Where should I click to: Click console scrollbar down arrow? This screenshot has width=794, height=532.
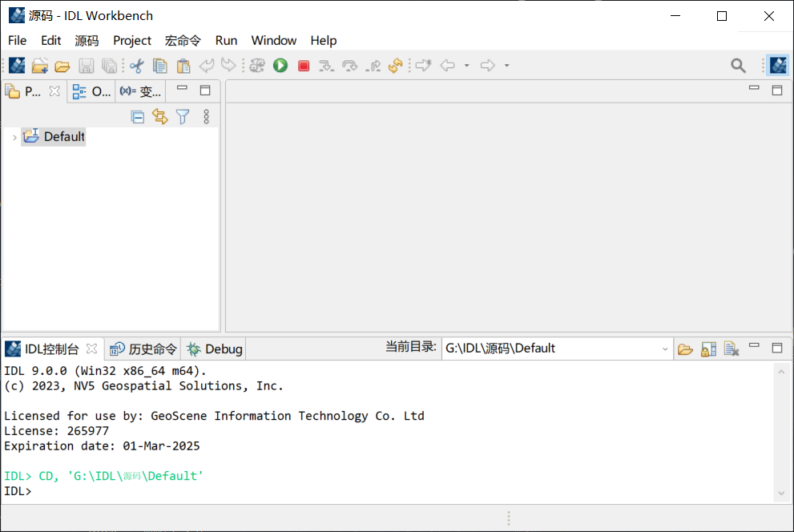click(x=781, y=493)
